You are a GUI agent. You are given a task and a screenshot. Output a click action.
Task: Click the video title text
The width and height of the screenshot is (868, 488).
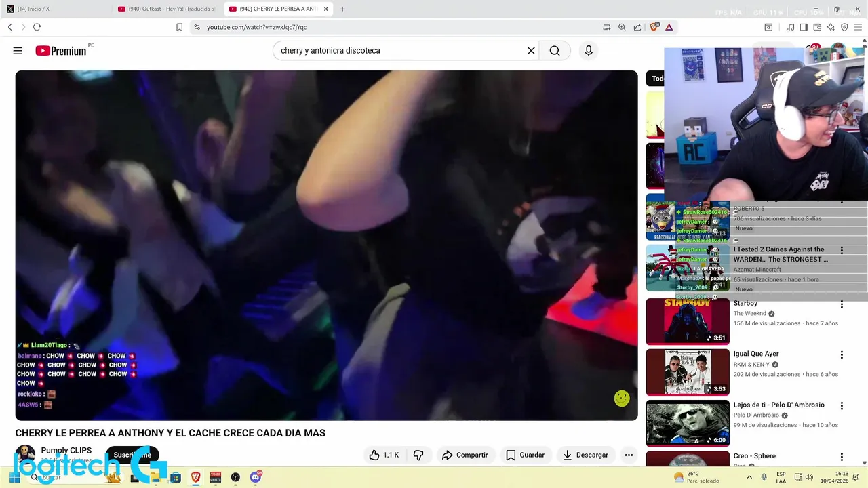click(x=170, y=433)
